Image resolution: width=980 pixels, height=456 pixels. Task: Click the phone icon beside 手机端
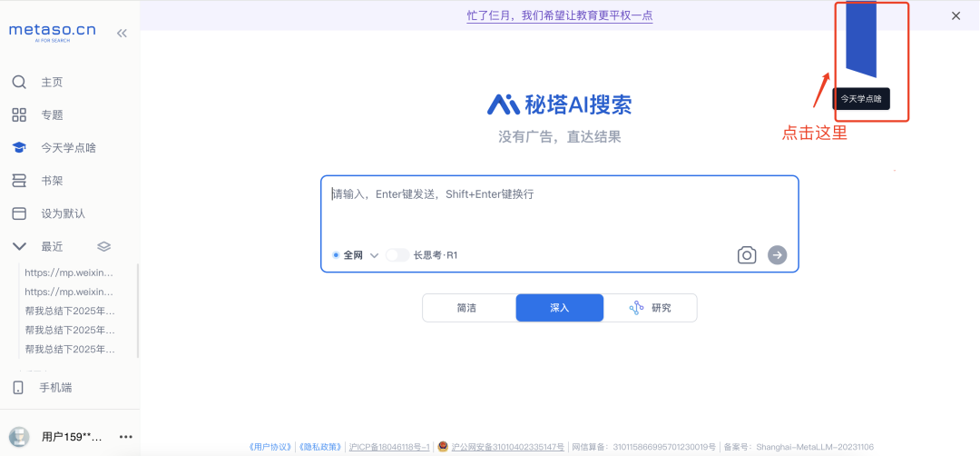18,388
